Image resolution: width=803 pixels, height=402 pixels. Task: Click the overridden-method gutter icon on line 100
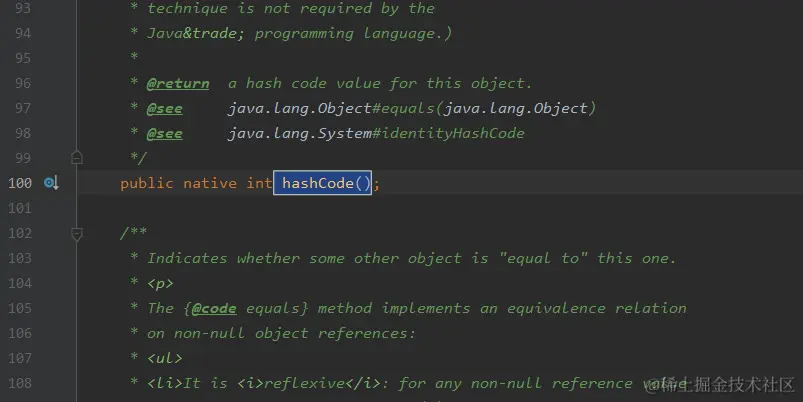(x=51, y=182)
